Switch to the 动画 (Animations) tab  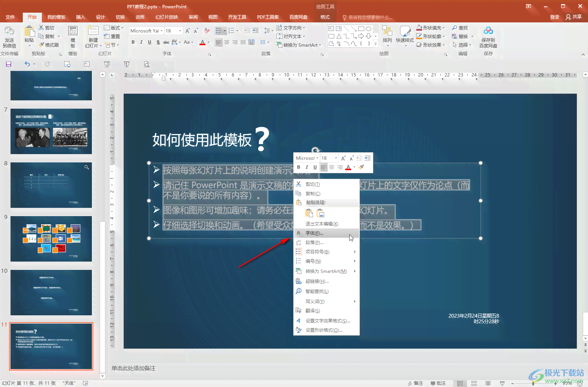(140, 17)
